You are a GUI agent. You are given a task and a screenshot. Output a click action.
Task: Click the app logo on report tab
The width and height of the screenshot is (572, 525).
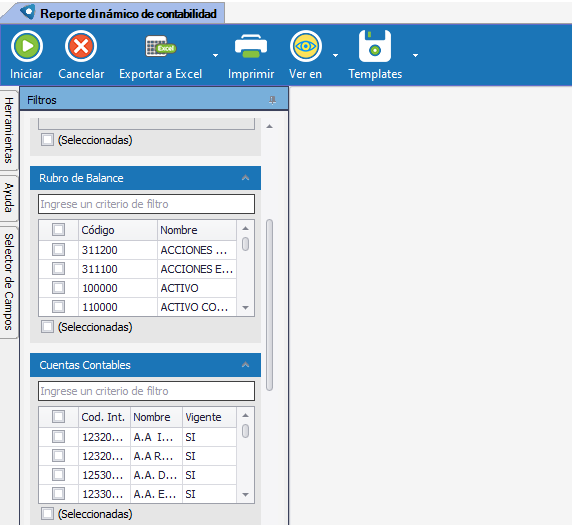[x=28, y=12]
